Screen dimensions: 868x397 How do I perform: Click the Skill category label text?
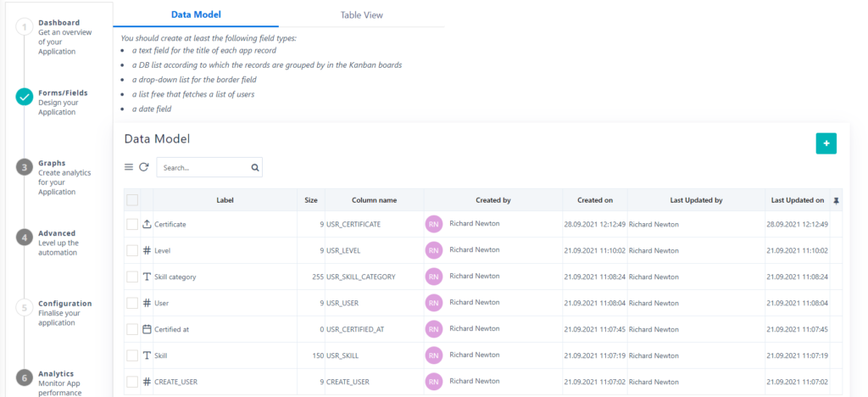[x=175, y=277]
